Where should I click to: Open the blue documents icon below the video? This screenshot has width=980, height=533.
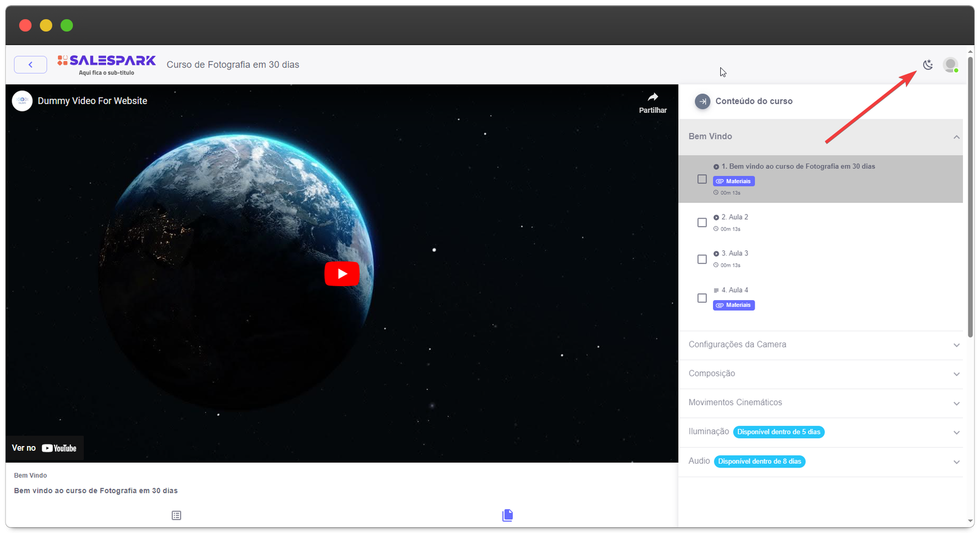click(507, 515)
